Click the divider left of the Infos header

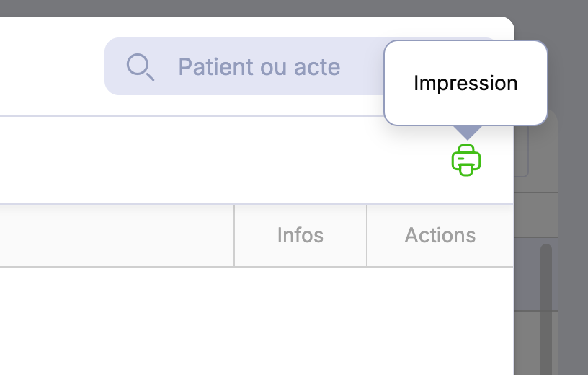(x=234, y=235)
